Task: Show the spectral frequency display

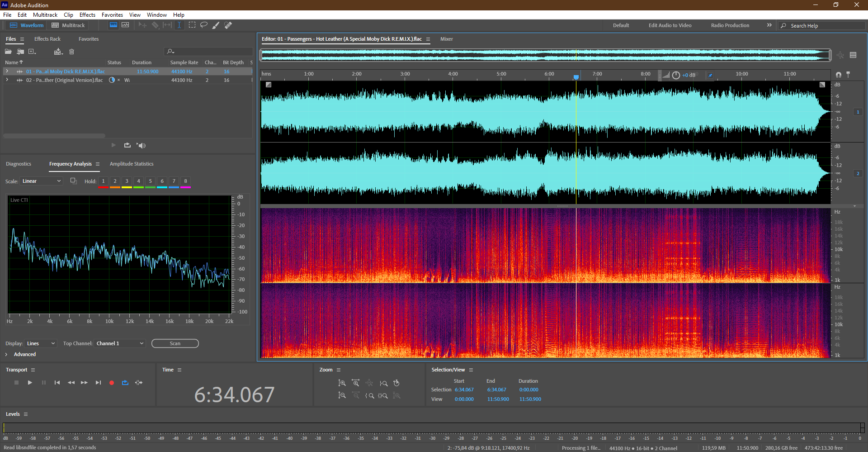Action: tap(113, 25)
